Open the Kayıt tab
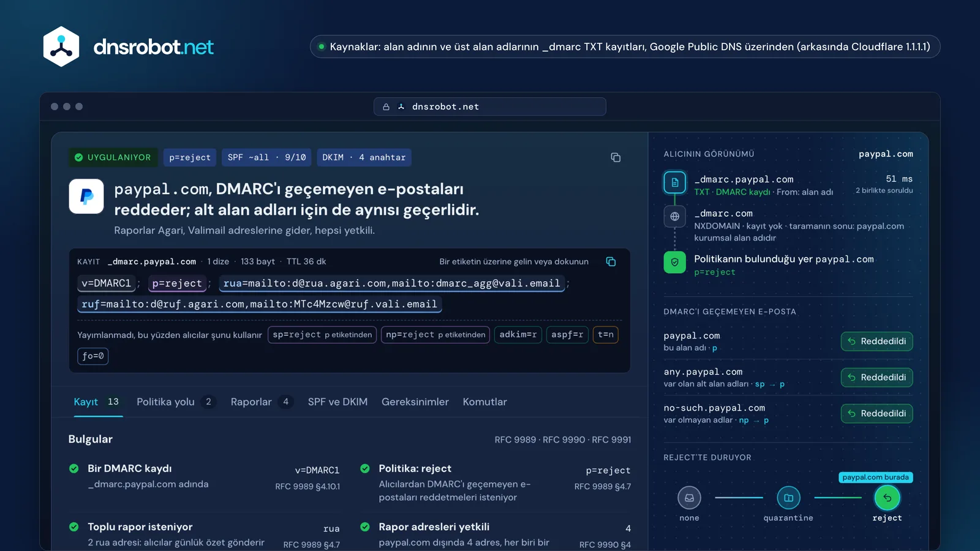This screenshot has height=551, width=980. (x=98, y=402)
